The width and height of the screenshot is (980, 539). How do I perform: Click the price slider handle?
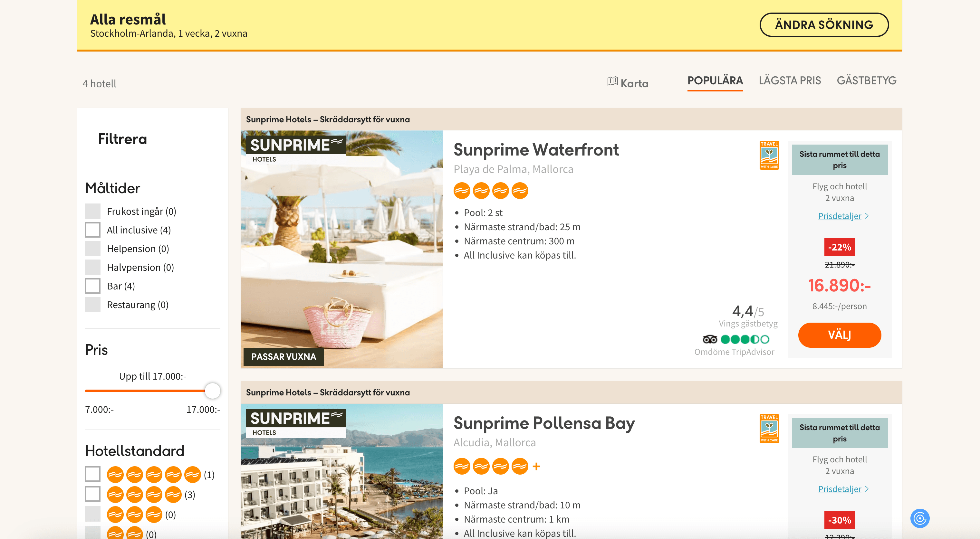pyautogui.click(x=212, y=391)
